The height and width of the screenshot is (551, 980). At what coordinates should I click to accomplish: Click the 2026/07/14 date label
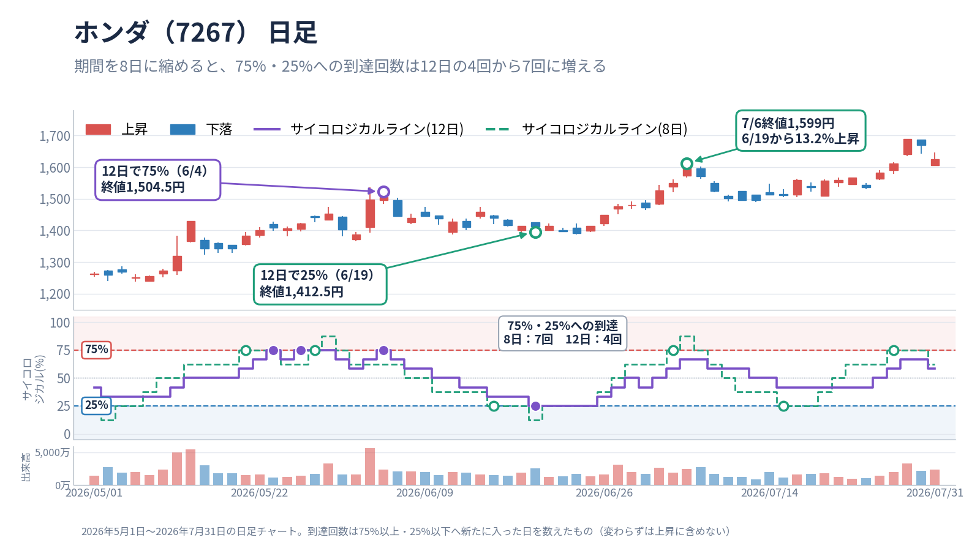pos(769,493)
